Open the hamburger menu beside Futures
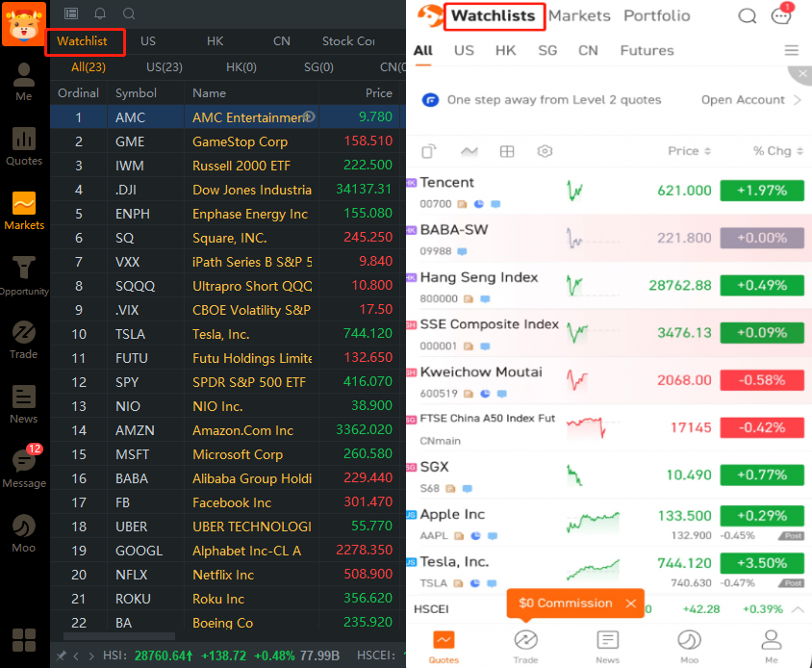Screen dimensions: 812x668 [x=791, y=50]
